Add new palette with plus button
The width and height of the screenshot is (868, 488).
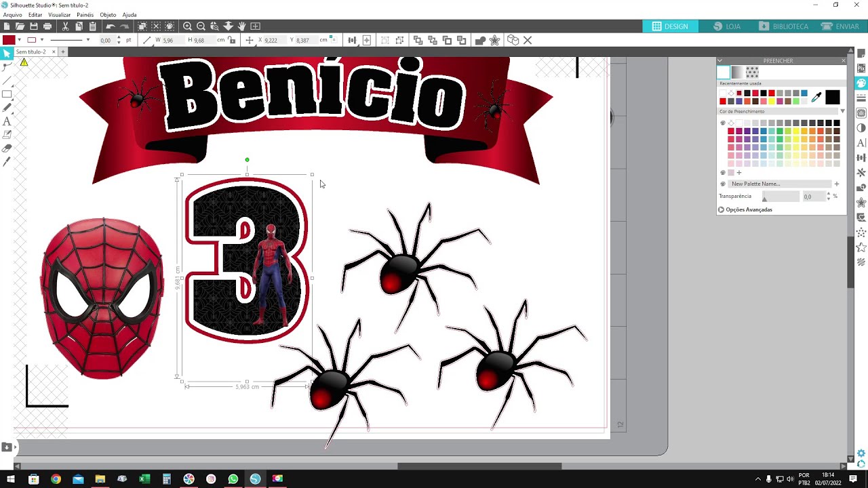pyautogui.click(x=836, y=184)
